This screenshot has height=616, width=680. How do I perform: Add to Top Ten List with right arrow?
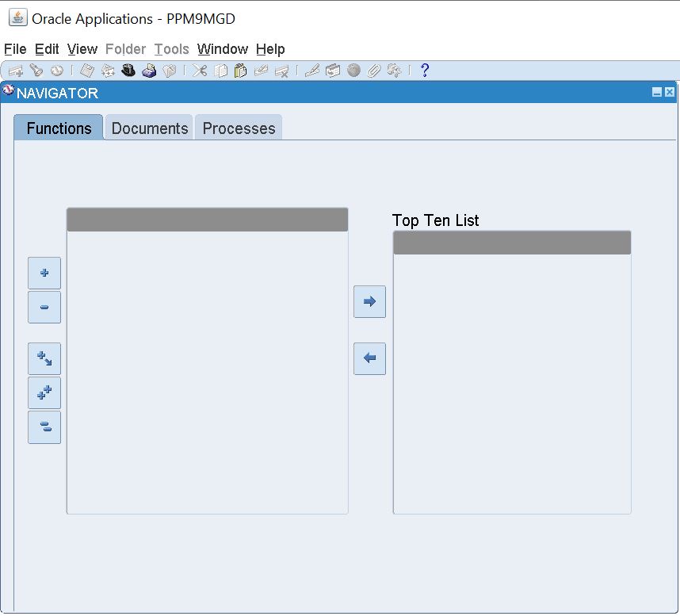pyautogui.click(x=369, y=302)
